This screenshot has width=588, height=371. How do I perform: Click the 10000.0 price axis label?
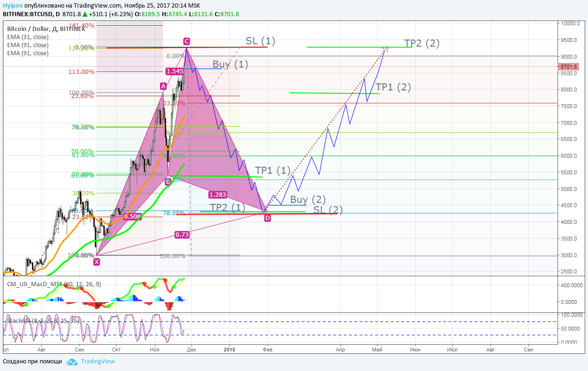tap(569, 23)
